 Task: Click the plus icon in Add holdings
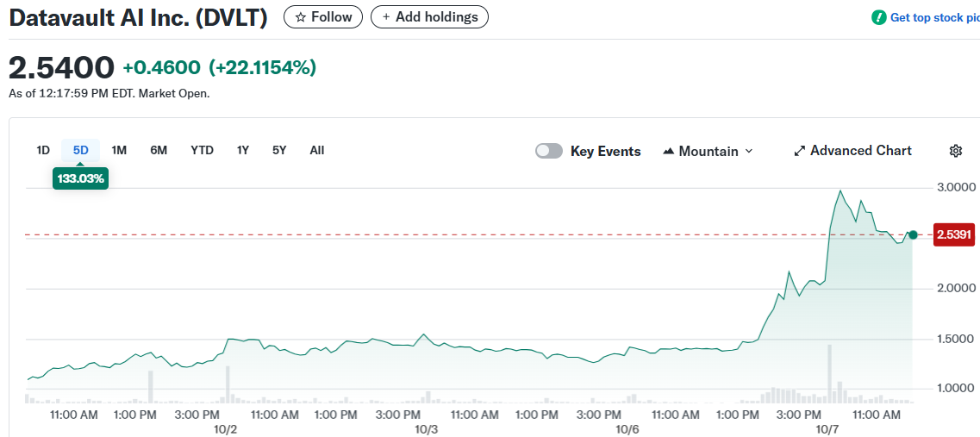click(x=385, y=17)
